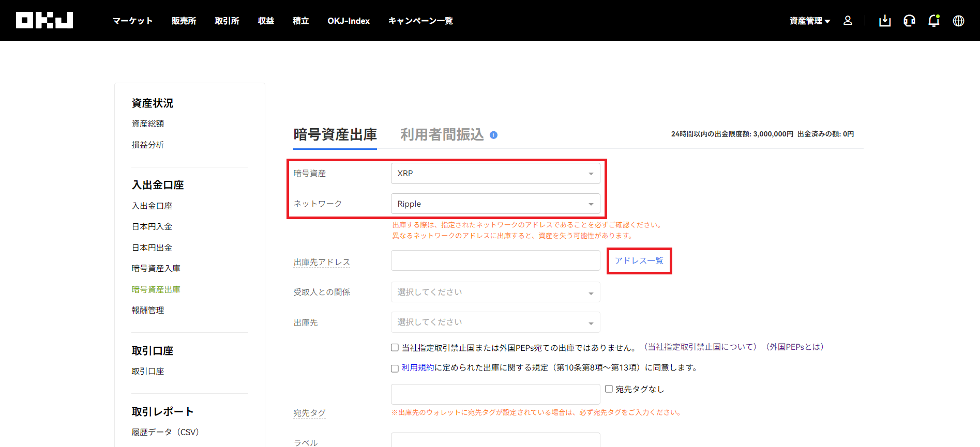
Task: Open the user profile icon
Action: (x=848, y=20)
